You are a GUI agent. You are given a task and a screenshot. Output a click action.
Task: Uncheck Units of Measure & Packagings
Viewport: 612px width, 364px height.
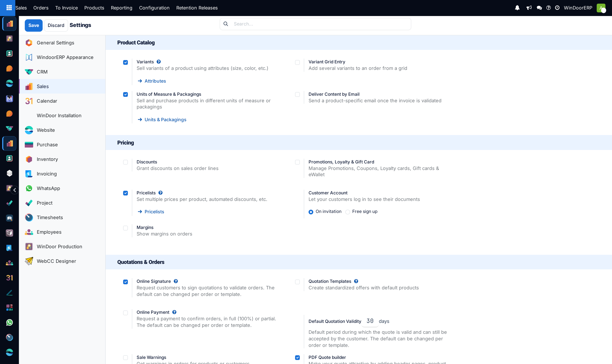(x=125, y=94)
